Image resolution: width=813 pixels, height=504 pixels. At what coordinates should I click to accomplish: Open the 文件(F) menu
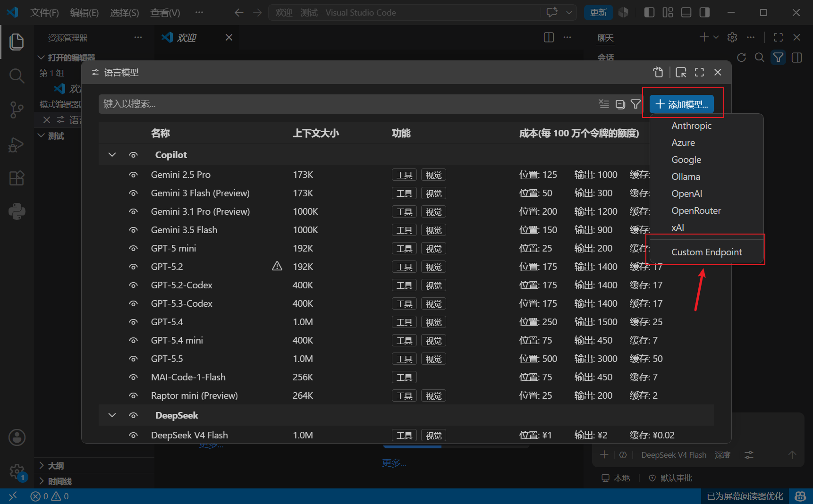coord(44,13)
